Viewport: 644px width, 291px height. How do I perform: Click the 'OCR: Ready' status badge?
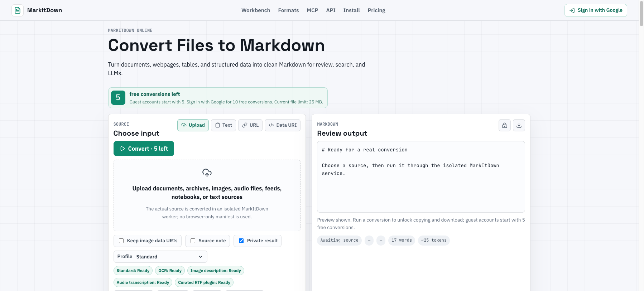point(170,271)
